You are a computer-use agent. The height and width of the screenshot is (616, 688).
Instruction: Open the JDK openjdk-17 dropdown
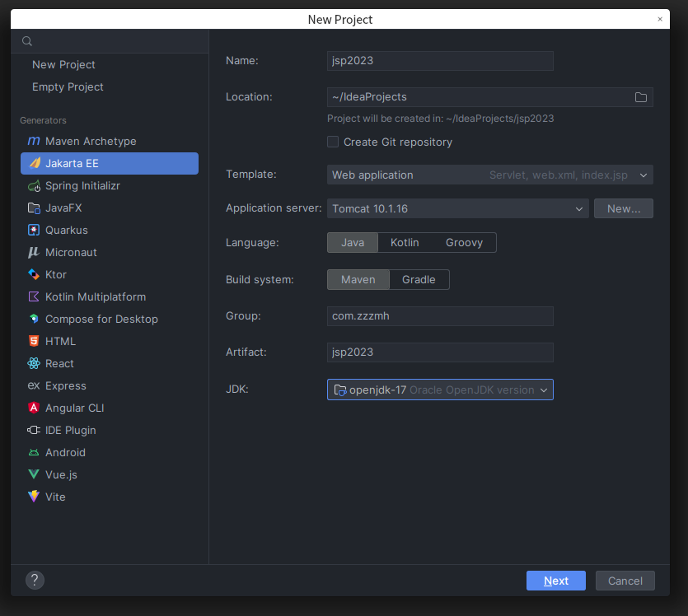pyautogui.click(x=440, y=390)
